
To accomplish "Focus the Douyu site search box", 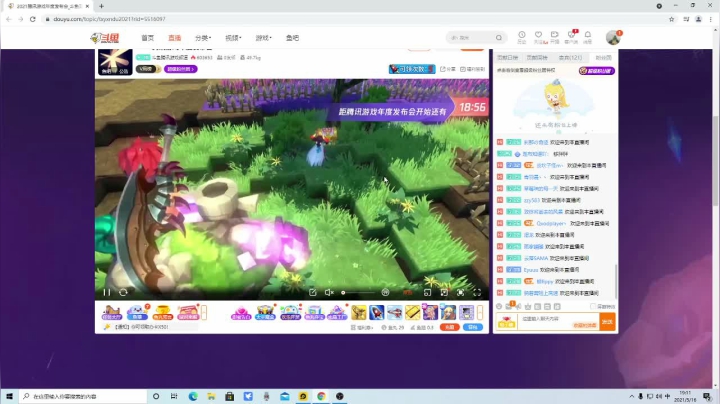I will pos(476,38).
